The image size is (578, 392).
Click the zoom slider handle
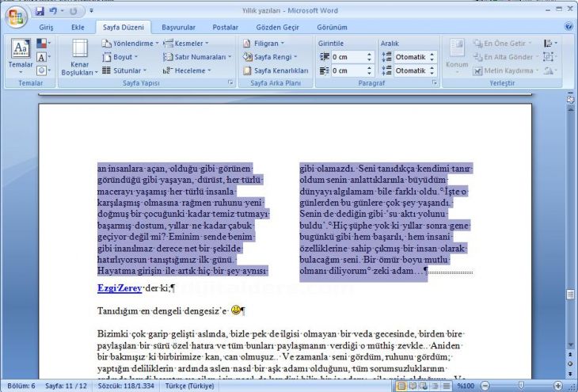tap(521, 386)
